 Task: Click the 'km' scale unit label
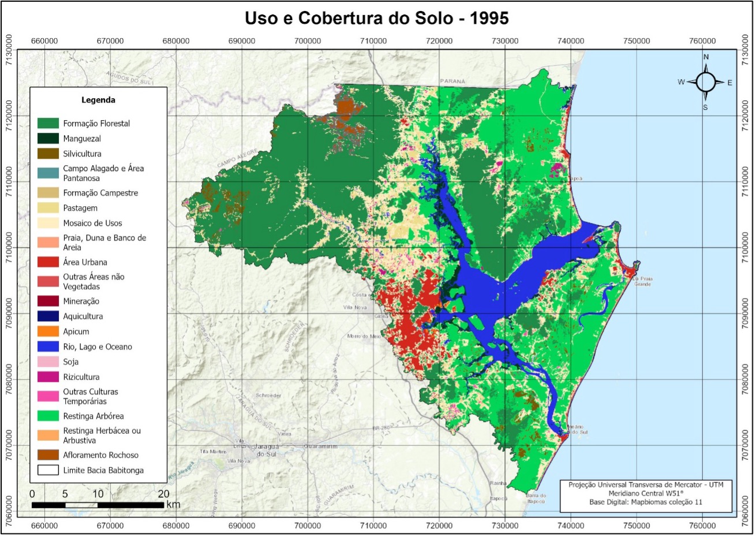(173, 504)
